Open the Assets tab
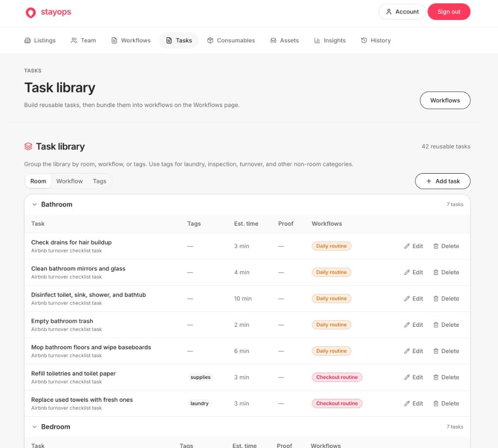The height and width of the screenshot is (448, 498). coord(285,40)
